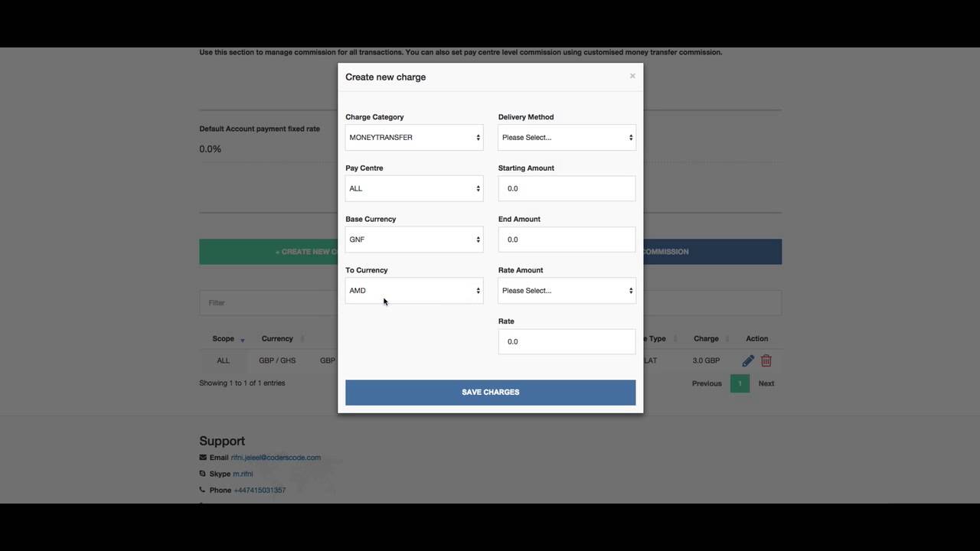Click the 3.0 GBP charge cell
Screen dimensions: 980x551
(706, 360)
